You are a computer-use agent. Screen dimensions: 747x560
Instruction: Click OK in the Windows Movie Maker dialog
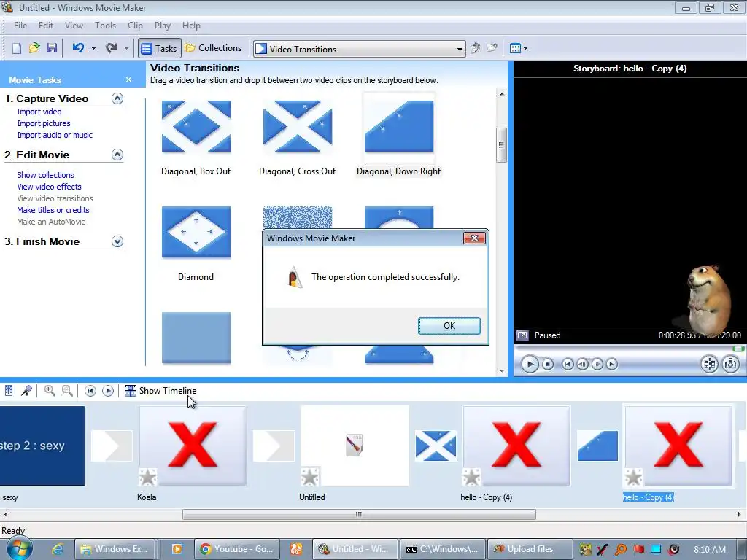tap(449, 326)
